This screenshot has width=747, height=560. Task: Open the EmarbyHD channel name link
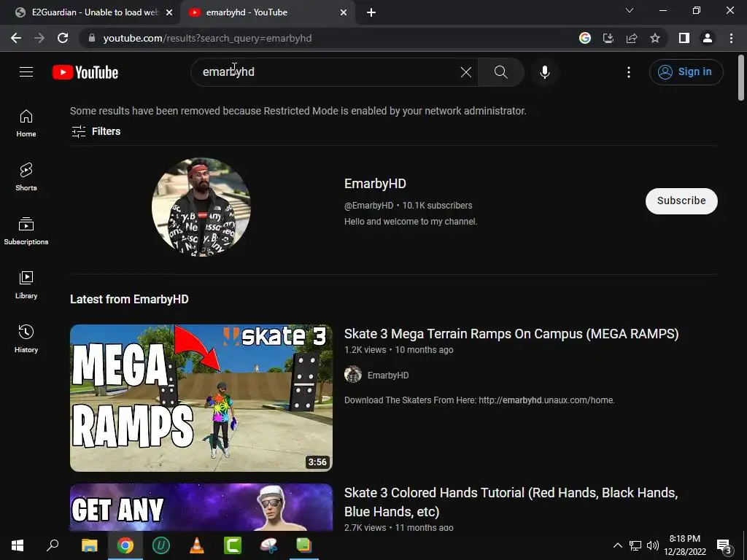[376, 184]
